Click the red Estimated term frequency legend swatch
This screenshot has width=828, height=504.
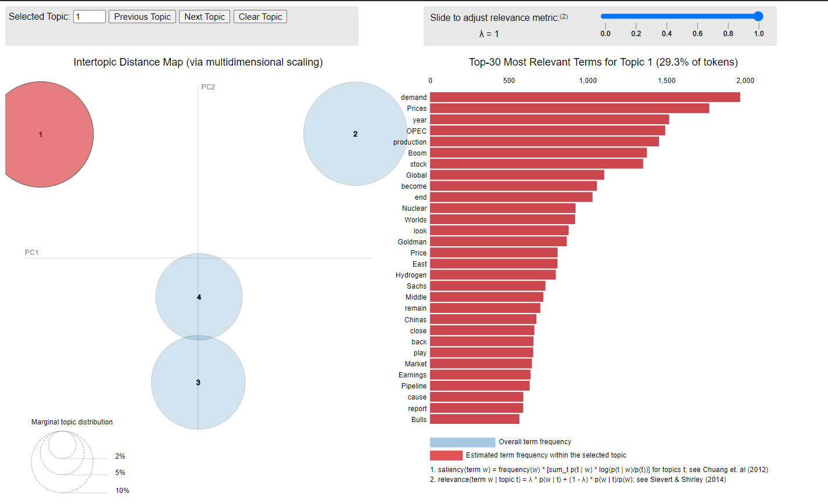[446, 455]
